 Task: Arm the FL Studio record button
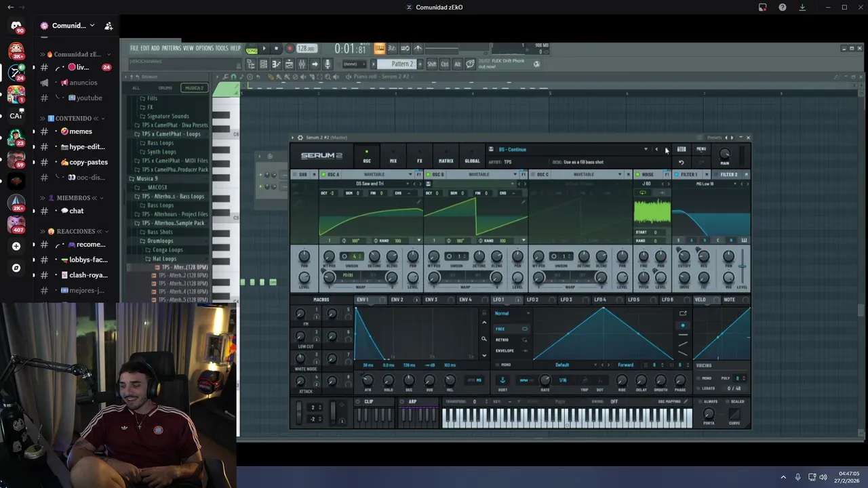(x=290, y=49)
